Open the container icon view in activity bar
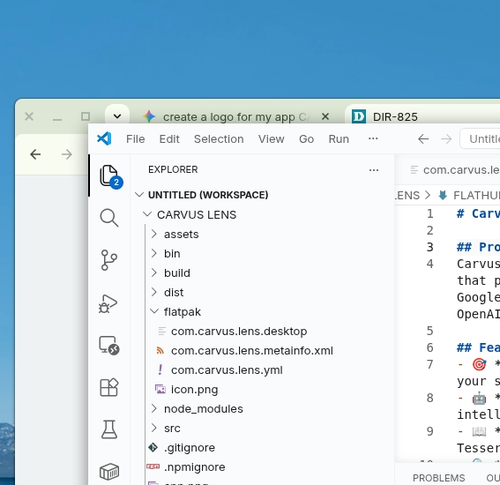500x485 pixels. tap(109, 472)
